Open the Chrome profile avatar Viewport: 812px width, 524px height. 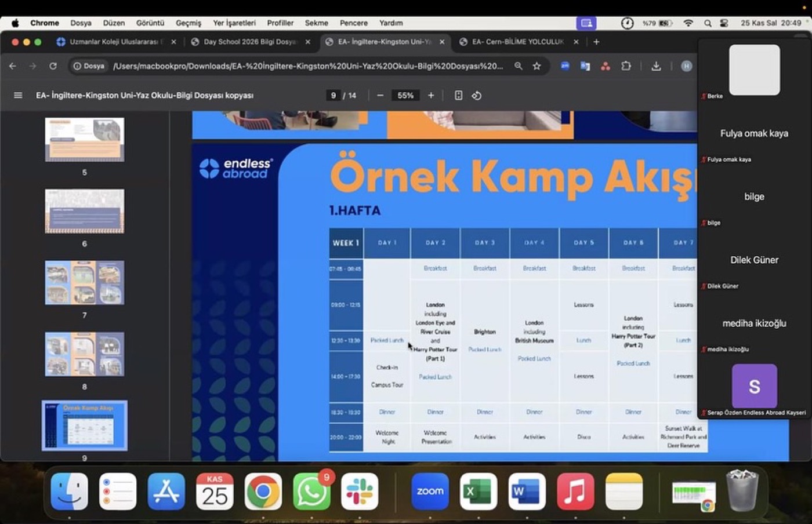[x=686, y=66]
